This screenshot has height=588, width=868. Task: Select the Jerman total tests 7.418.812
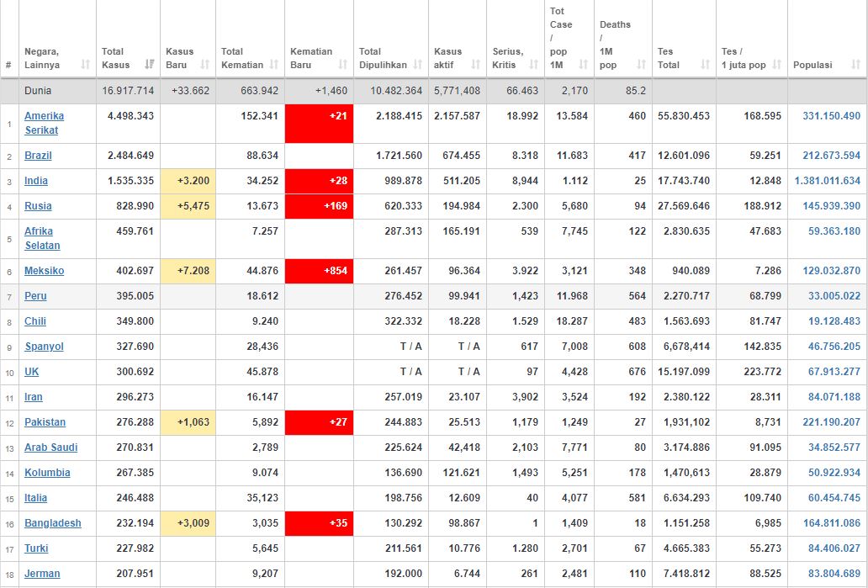(686, 574)
